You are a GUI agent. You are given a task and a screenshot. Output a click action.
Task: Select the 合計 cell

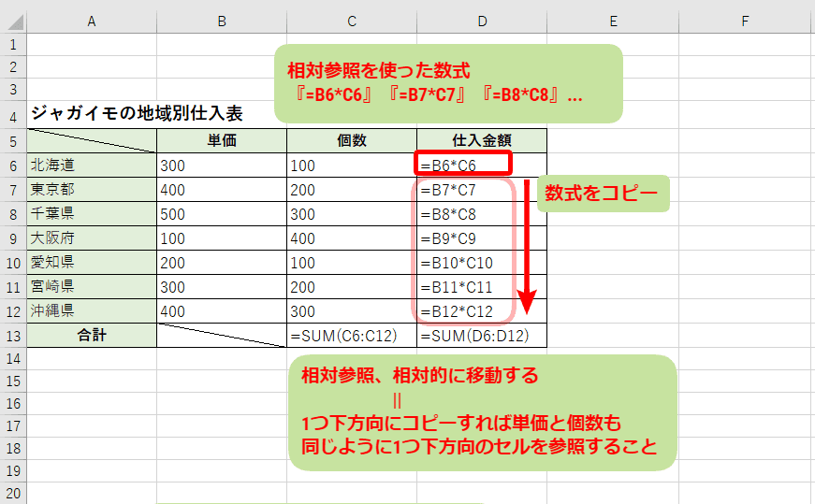pos(92,335)
